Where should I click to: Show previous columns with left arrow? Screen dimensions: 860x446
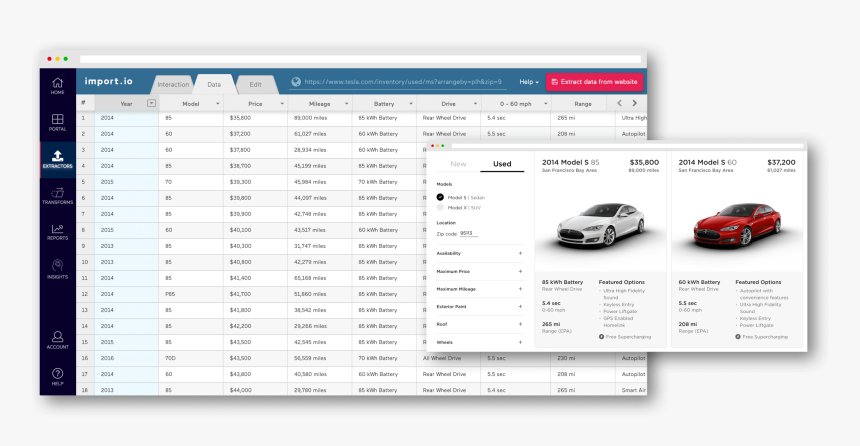coord(620,103)
